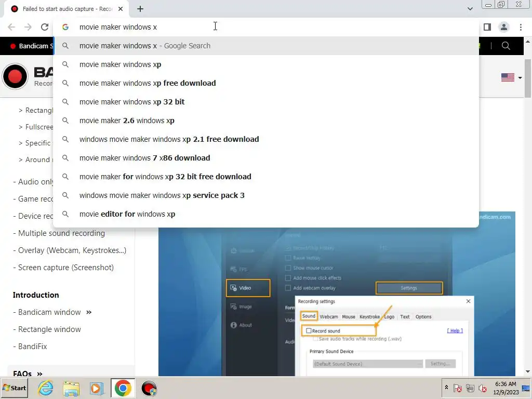
Task: Select 'movie maker 2.6 windows xp' suggestion
Action: tap(267, 121)
